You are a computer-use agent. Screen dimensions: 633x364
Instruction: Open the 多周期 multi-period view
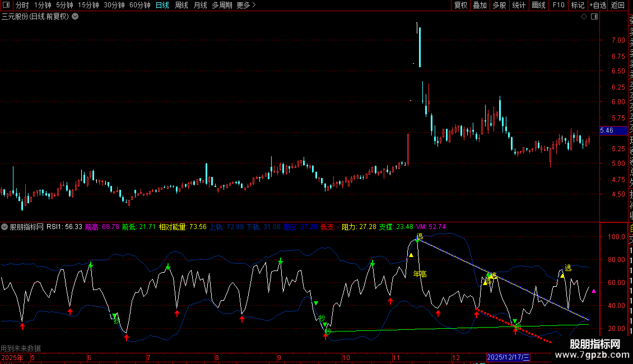coord(222,5)
